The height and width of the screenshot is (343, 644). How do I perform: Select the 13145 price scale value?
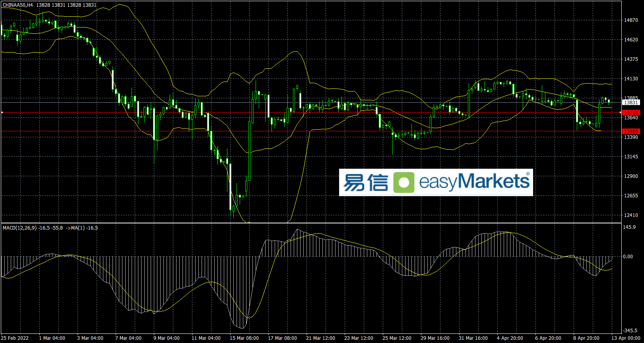click(631, 157)
